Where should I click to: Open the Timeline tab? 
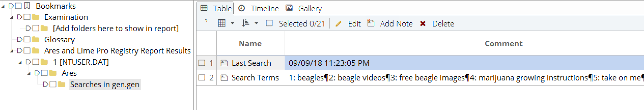264,8
